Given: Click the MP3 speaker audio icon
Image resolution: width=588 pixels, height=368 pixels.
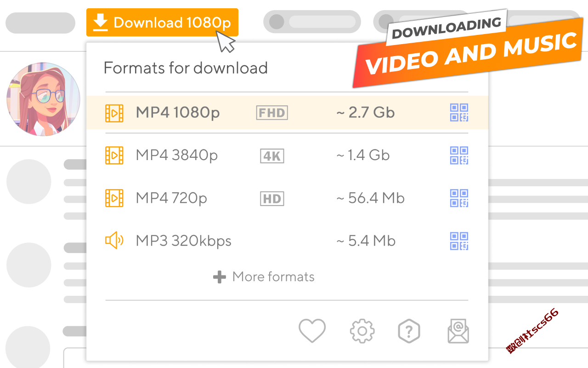Looking at the screenshot, I should pos(114,241).
